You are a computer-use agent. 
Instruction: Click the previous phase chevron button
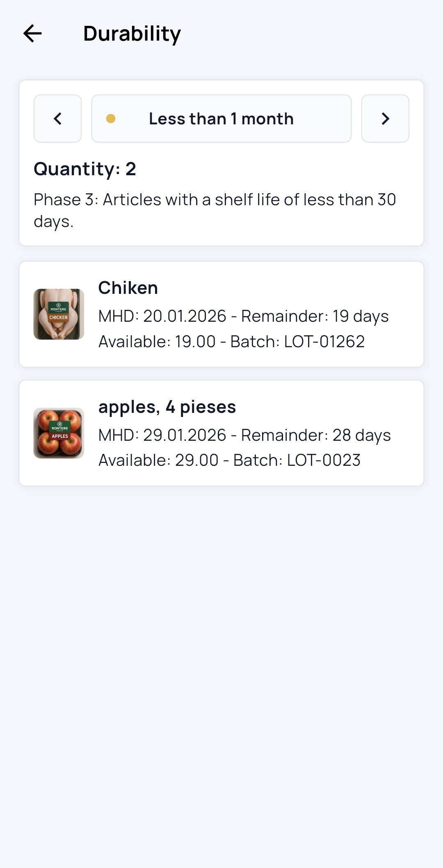[57, 119]
